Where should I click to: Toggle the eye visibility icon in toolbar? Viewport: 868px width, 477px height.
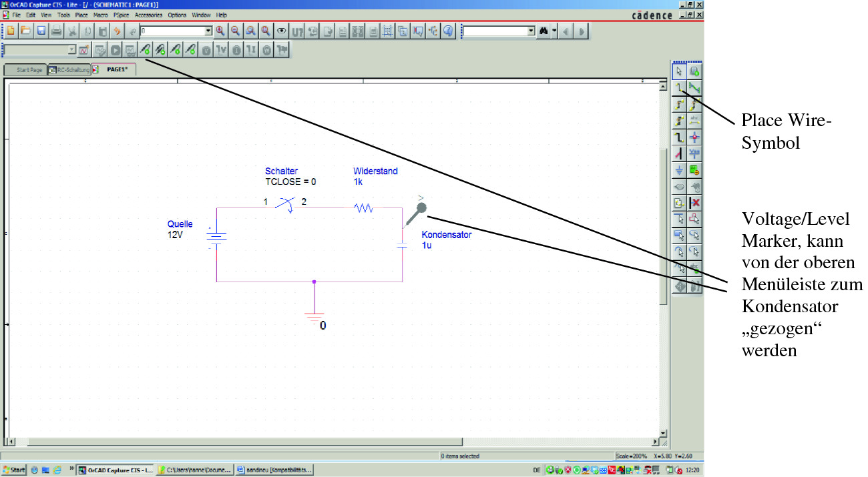pos(281,31)
